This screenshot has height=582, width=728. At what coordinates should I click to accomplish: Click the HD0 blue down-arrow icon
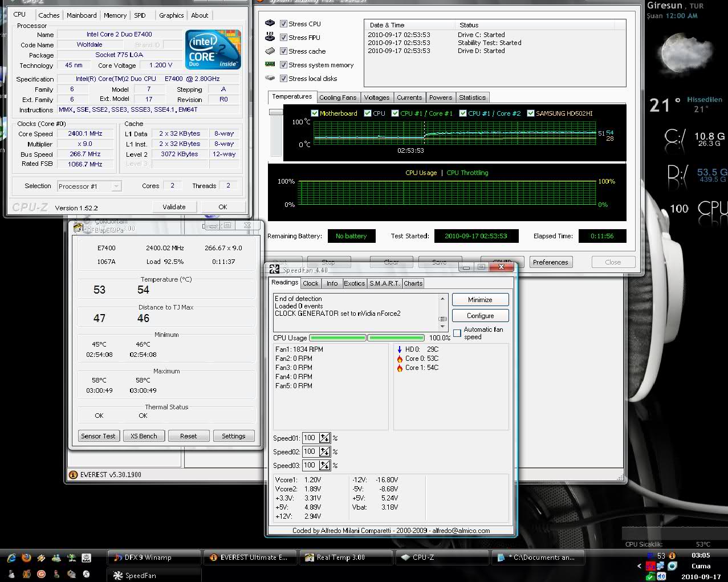pos(400,349)
